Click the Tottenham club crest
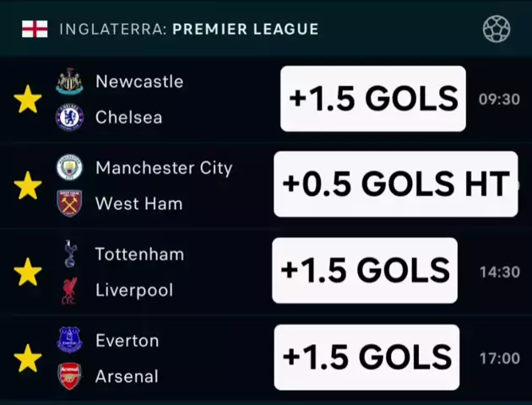Screen dimensions: 532x405 [x=69, y=254]
